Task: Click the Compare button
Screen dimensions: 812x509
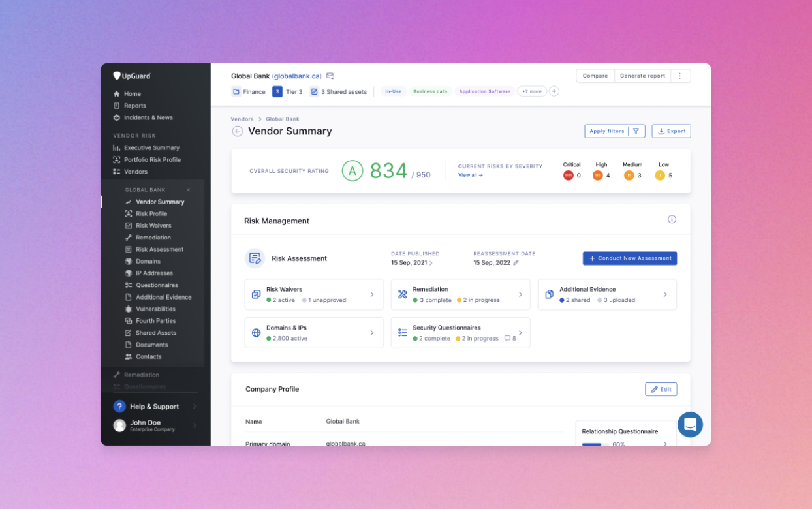Action: pyautogui.click(x=595, y=76)
